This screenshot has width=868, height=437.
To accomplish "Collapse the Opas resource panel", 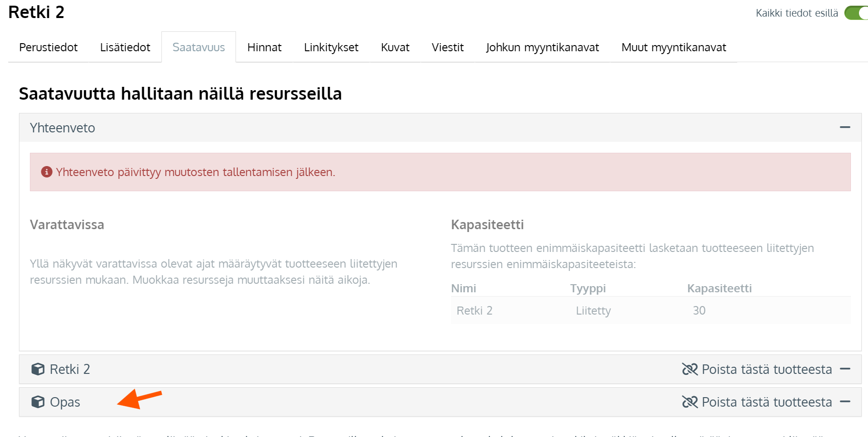I will click(845, 402).
